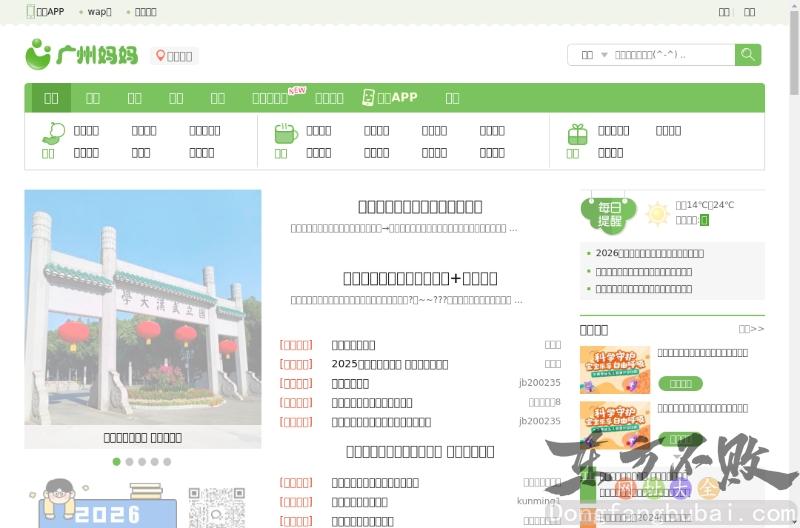Open the gift box category icon
Image resolution: width=800 pixels, height=528 pixels.
point(577,133)
